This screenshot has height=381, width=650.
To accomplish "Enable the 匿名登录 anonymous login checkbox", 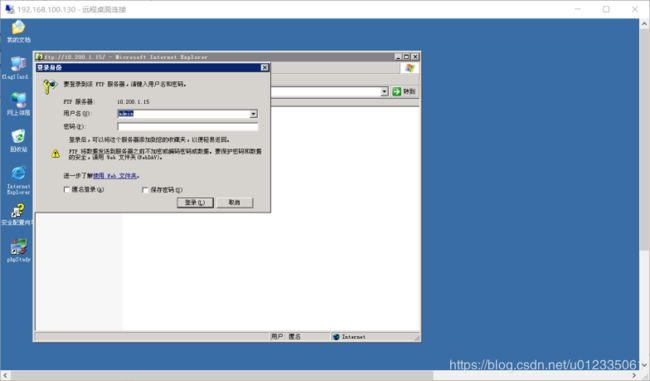I will pyautogui.click(x=66, y=189).
